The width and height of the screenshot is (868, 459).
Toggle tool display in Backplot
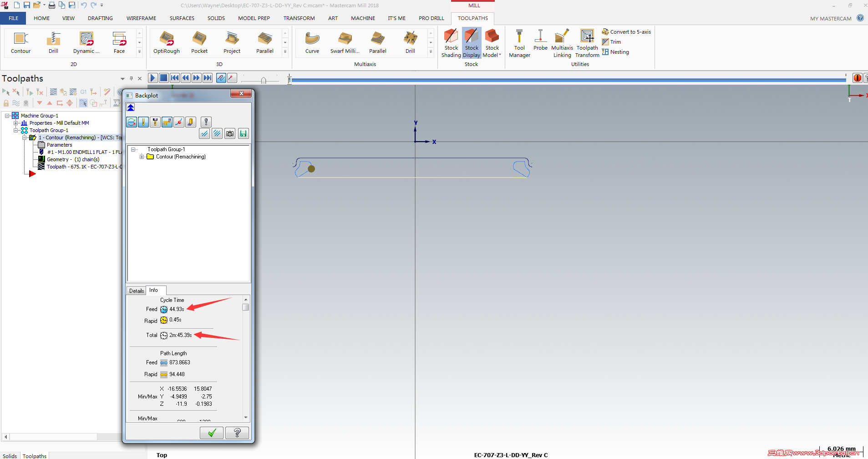[x=143, y=122]
